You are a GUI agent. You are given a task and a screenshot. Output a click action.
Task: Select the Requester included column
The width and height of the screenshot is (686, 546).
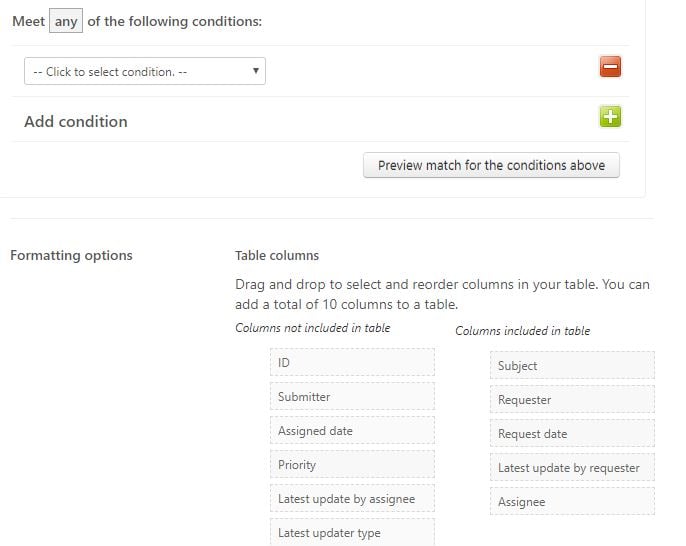click(x=572, y=399)
